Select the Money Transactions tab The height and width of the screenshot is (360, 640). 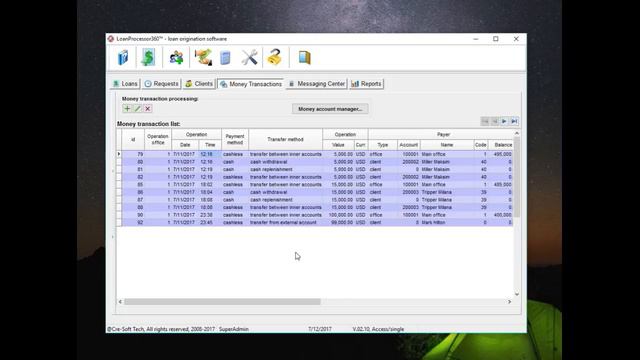click(251, 84)
